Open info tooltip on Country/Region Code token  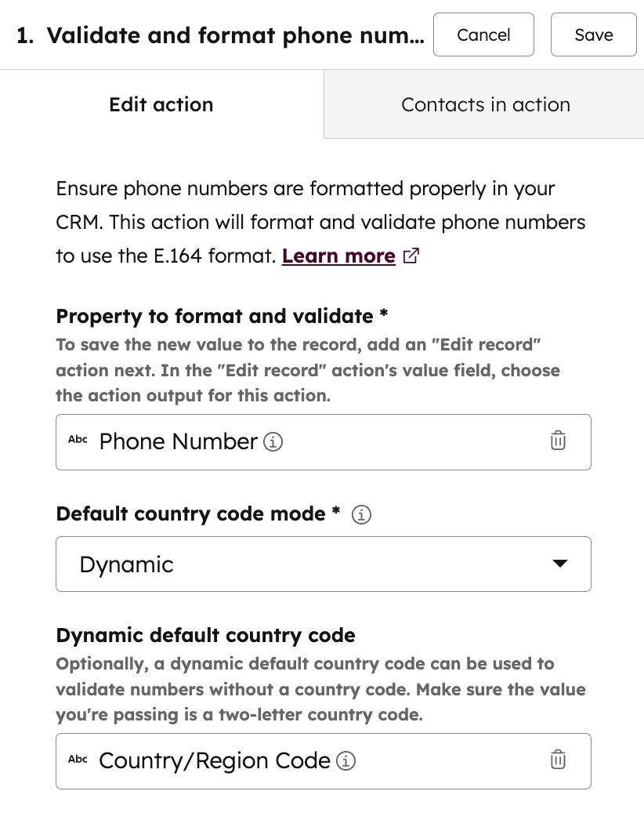tap(346, 760)
